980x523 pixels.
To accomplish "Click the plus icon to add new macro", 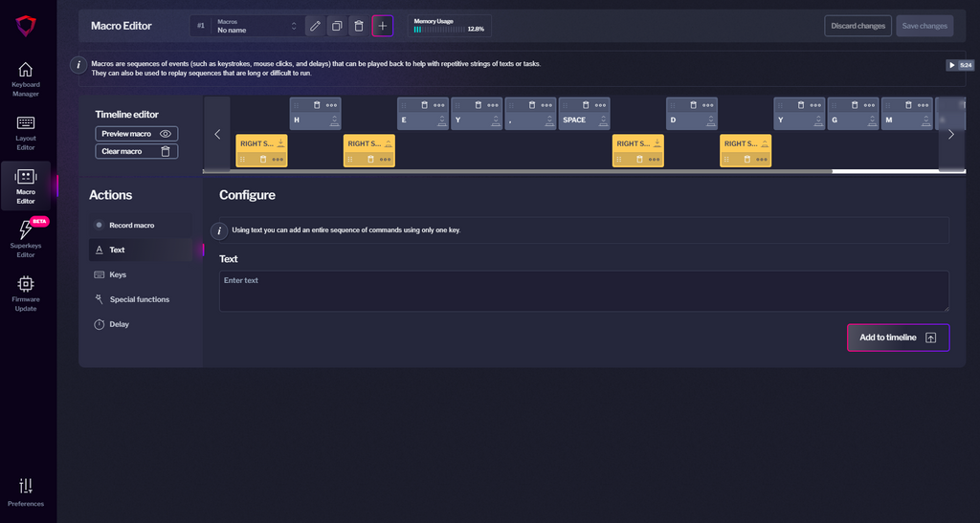I will point(383,26).
